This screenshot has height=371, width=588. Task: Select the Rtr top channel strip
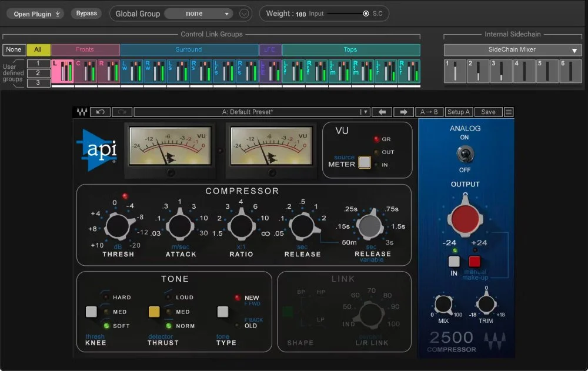pyautogui.click(x=409, y=71)
